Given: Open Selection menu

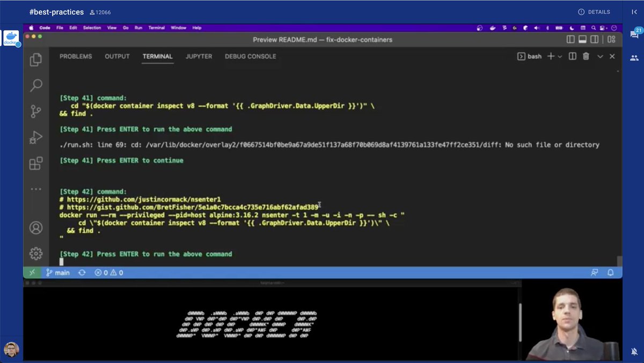Looking at the screenshot, I should pyautogui.click(x=92, y=28).
